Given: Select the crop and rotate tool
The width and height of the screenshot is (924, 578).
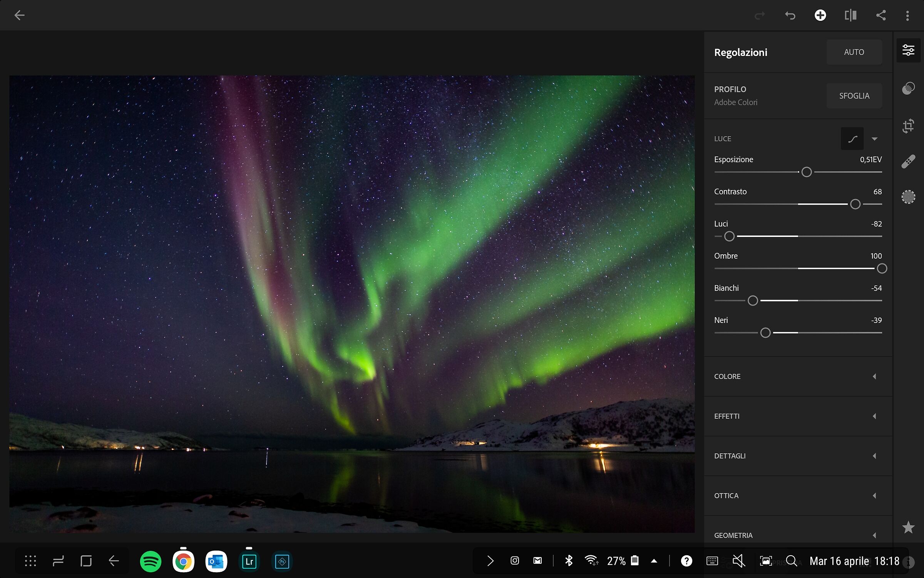Looking at the screenshot, I should (x=908, y=126).
